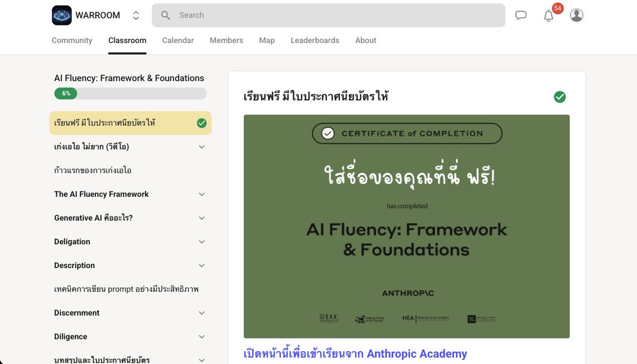Click The AI Fluency Framework section label
The width and height of the screenshot is (637, 364).
[101, 194]
